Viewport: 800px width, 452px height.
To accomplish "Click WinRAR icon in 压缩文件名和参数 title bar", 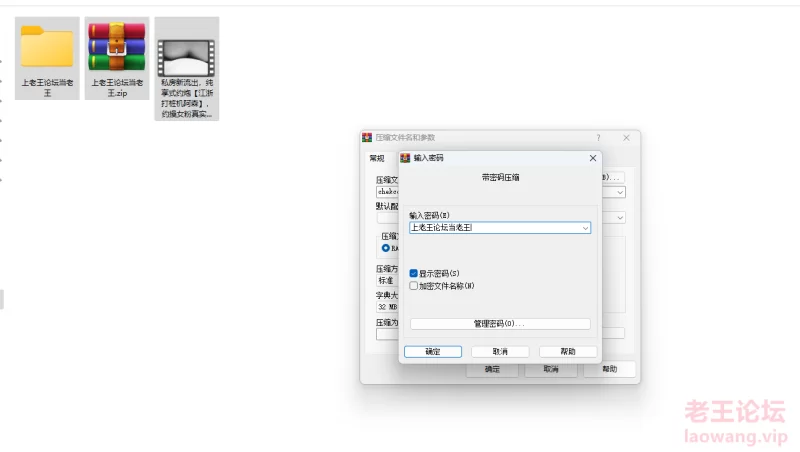I will (x=367, y=137).
